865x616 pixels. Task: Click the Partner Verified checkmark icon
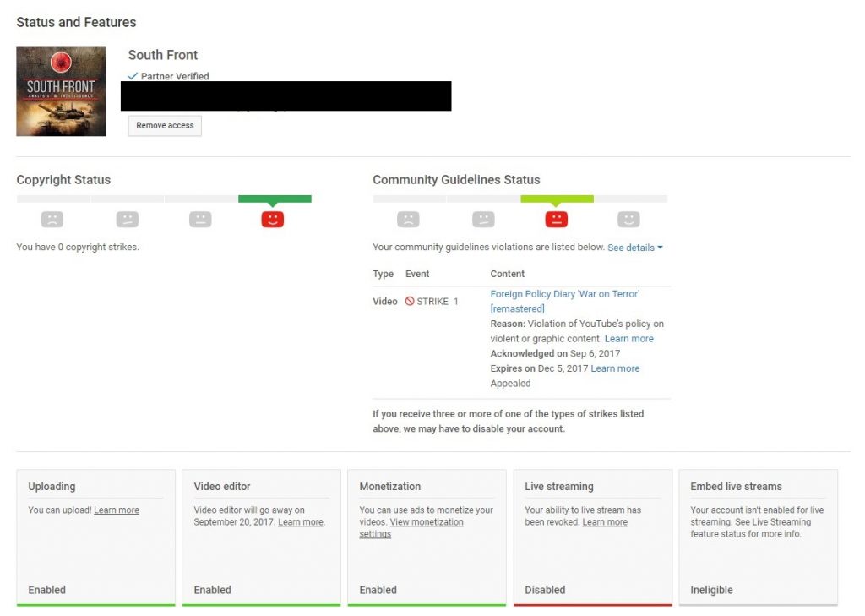(133, 75)
